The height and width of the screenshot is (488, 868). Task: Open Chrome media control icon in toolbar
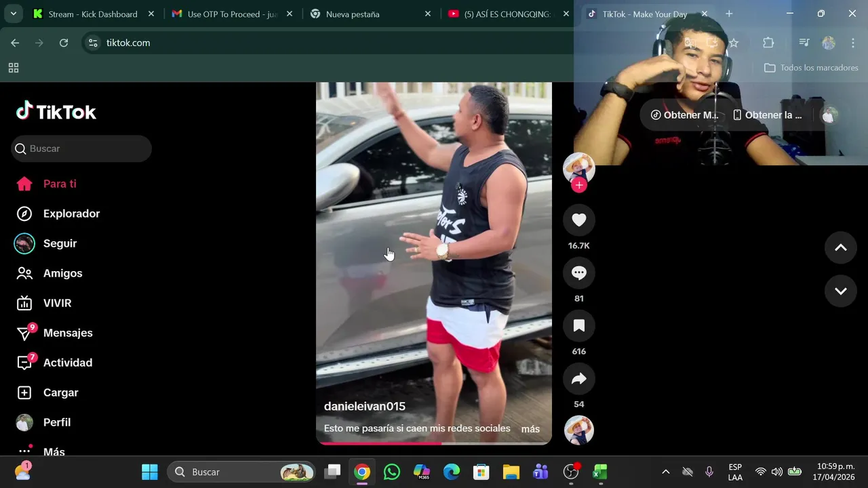coord(804,43)
